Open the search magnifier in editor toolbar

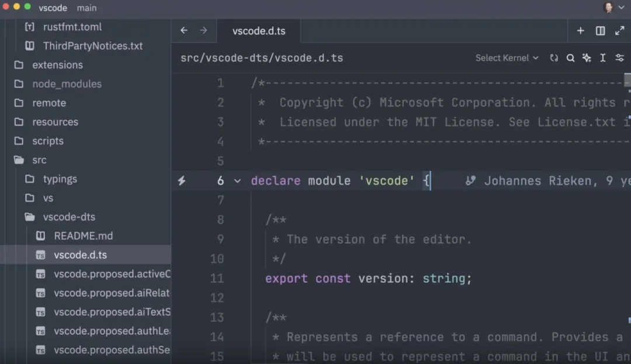click(570, 58)
